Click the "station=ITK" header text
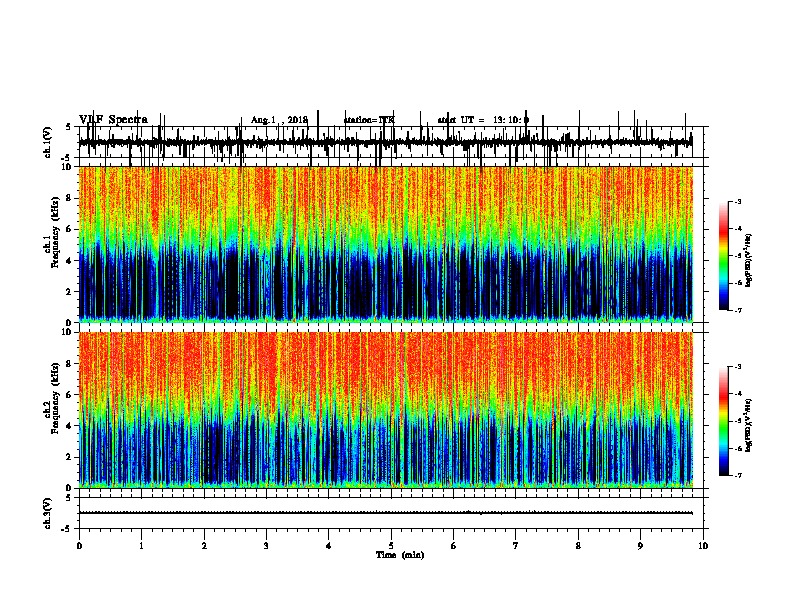 [369, 120]
